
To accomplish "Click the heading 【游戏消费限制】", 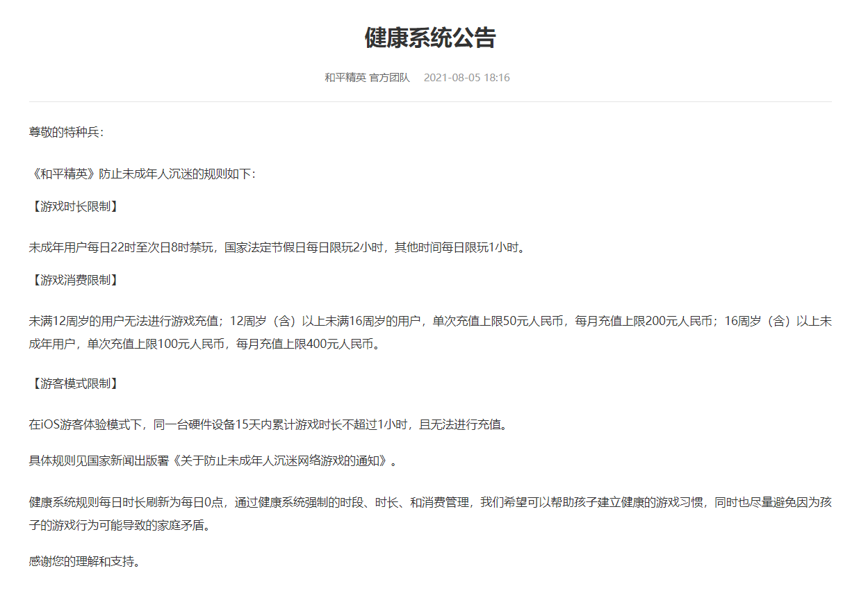I will click(74, 280).
